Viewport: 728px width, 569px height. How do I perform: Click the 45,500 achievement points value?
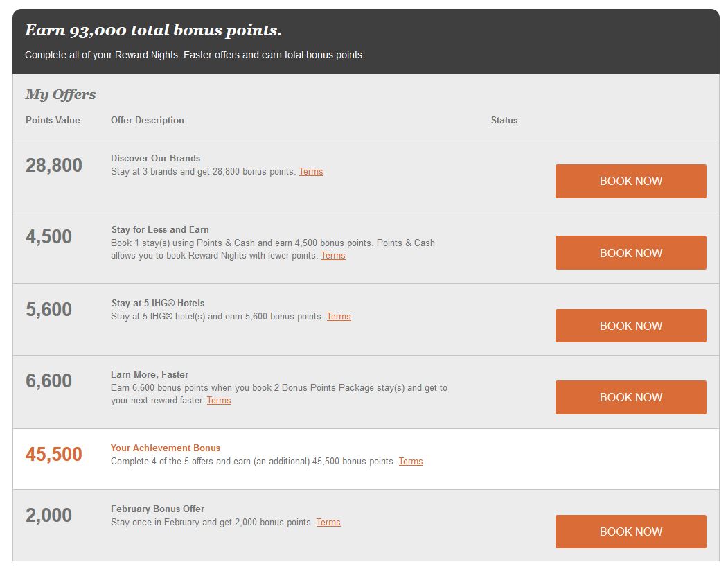tap(54, 454)
